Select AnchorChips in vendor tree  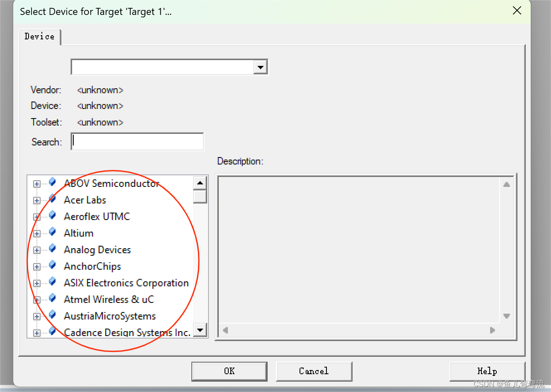(x=92, y=266)
